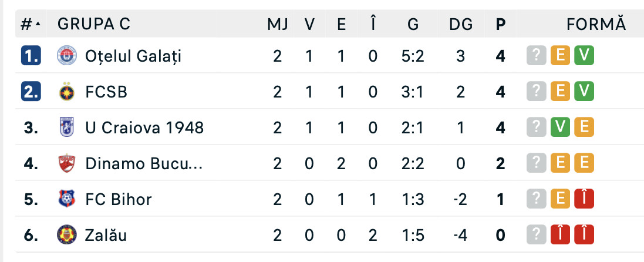The height and width of the screenshot is (262, 644).
Task: Click the Zalău club crest icon
Action: tap(66, 236)
